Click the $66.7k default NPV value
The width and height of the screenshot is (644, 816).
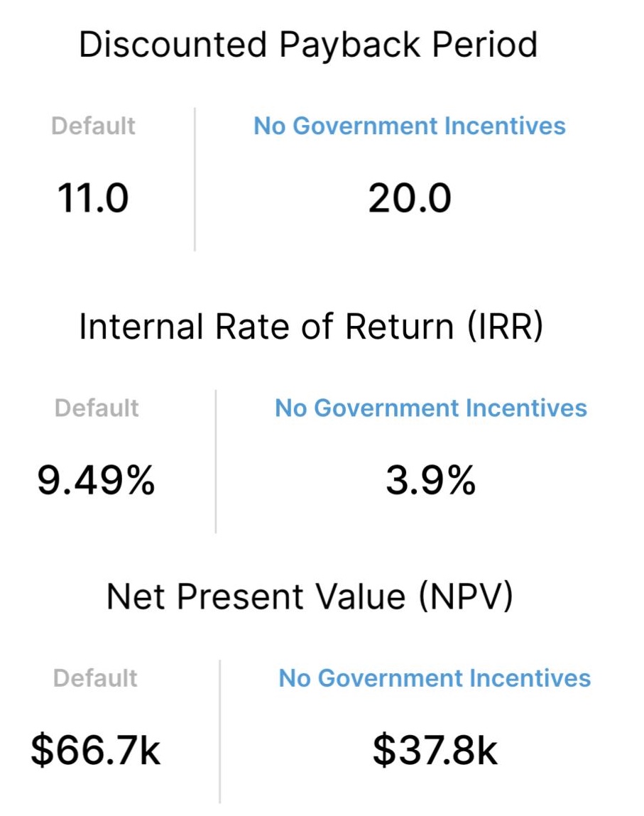click(95, 750)
